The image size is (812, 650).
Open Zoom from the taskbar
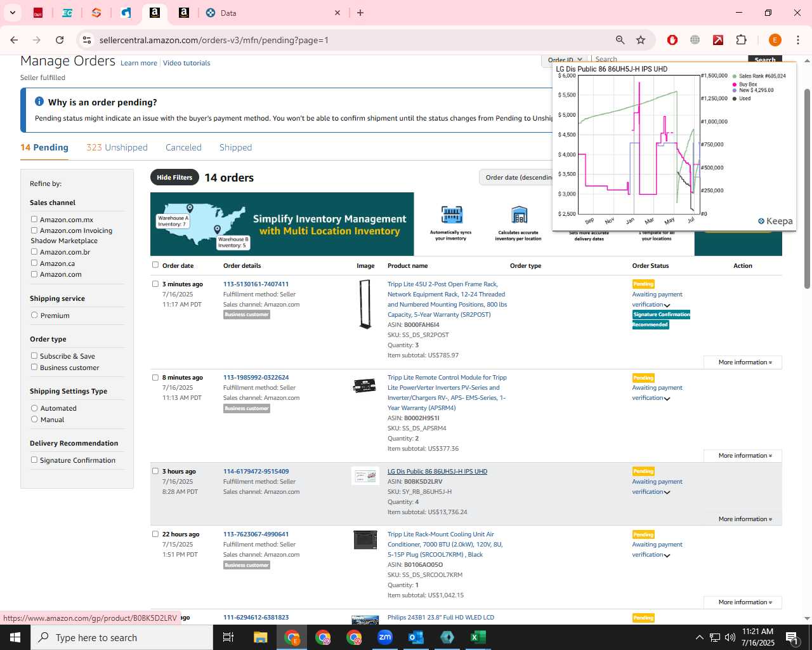[385, 637]
